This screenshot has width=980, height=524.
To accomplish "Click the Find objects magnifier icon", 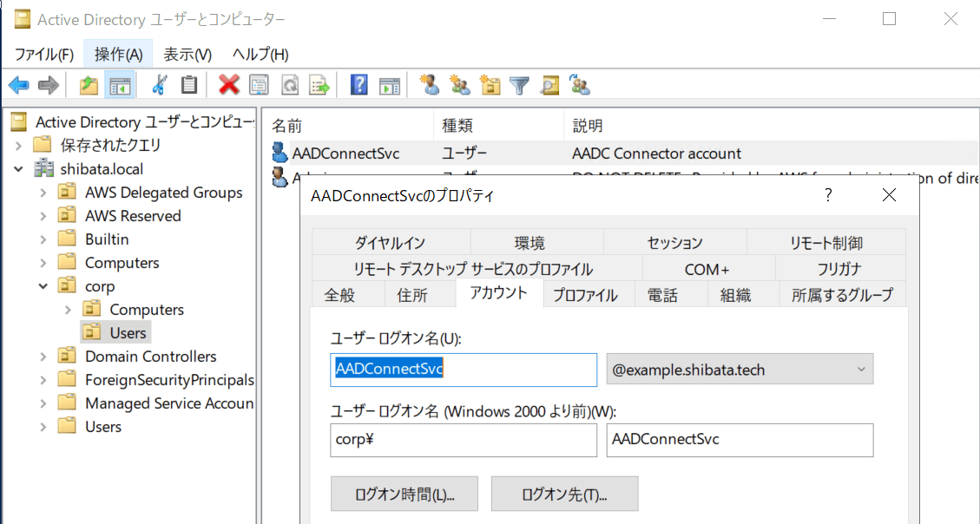I will pos(550,85).
